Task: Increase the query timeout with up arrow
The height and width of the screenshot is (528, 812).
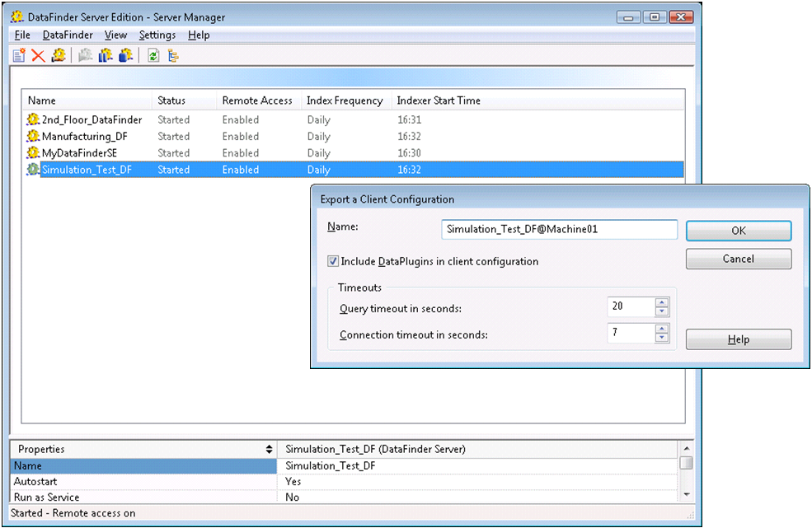Action: point(661,302)
